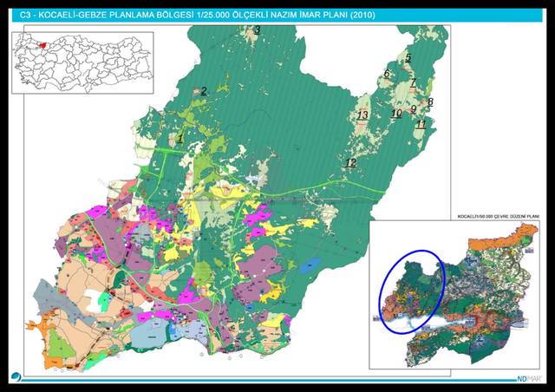Viewport: 555px width, 392px height.
Task: Click the title "C3 - KOCAELİ-GEBZE PLANLAMA BÖLGESİ" banner
Action: pos(277,16)
